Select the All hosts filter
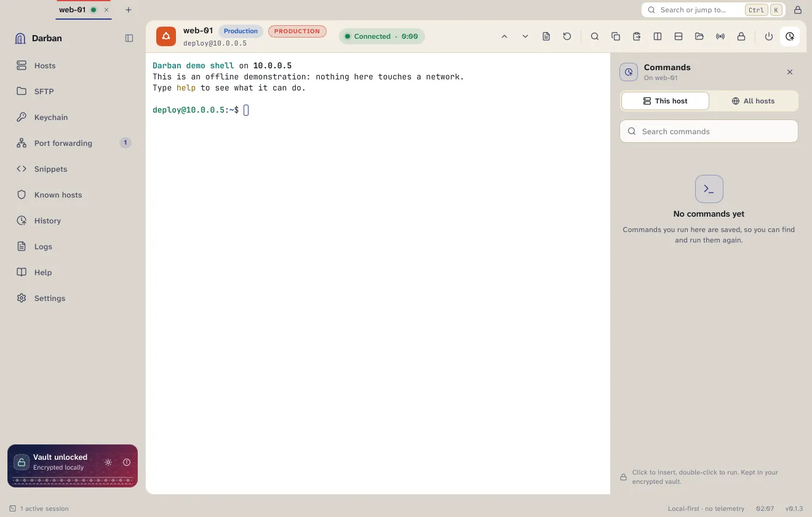812x517 pixels. (x=753, y=101)
